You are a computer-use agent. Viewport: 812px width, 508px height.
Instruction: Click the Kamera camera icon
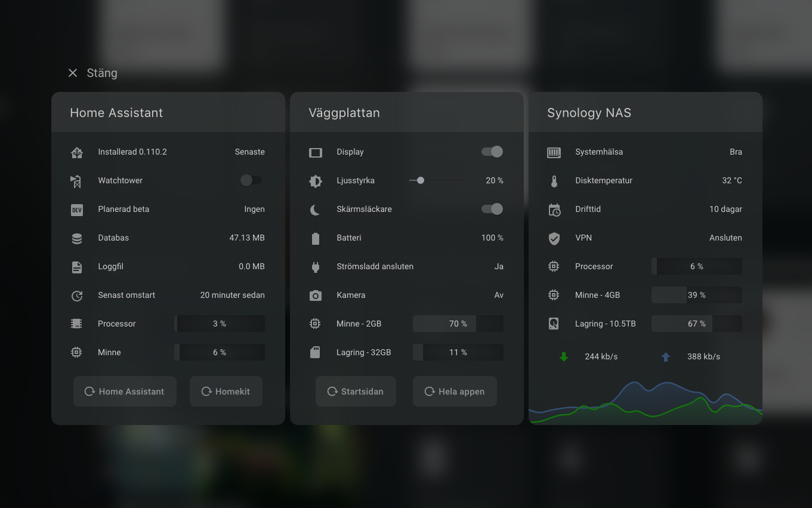pyautogui.click(x=315, y=295)
